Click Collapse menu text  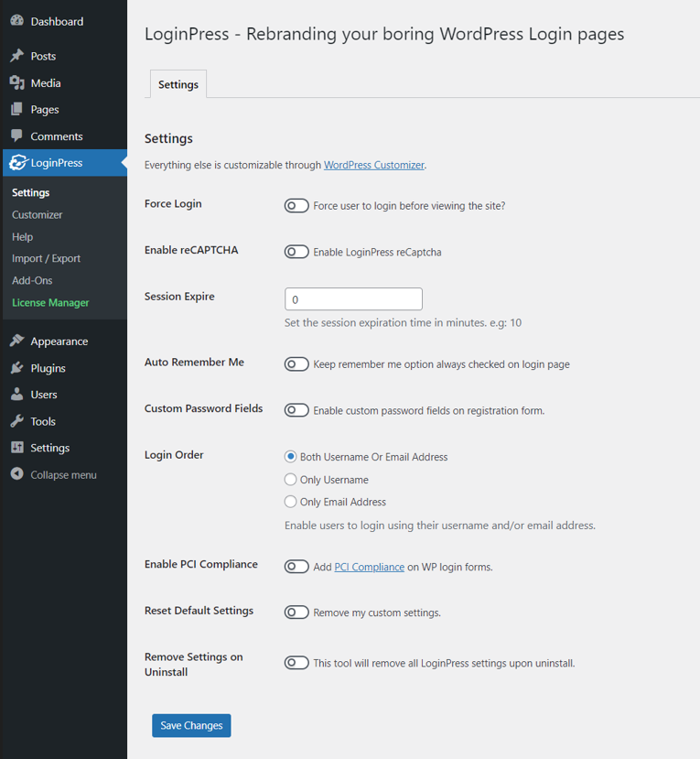[x=63, y=475]
